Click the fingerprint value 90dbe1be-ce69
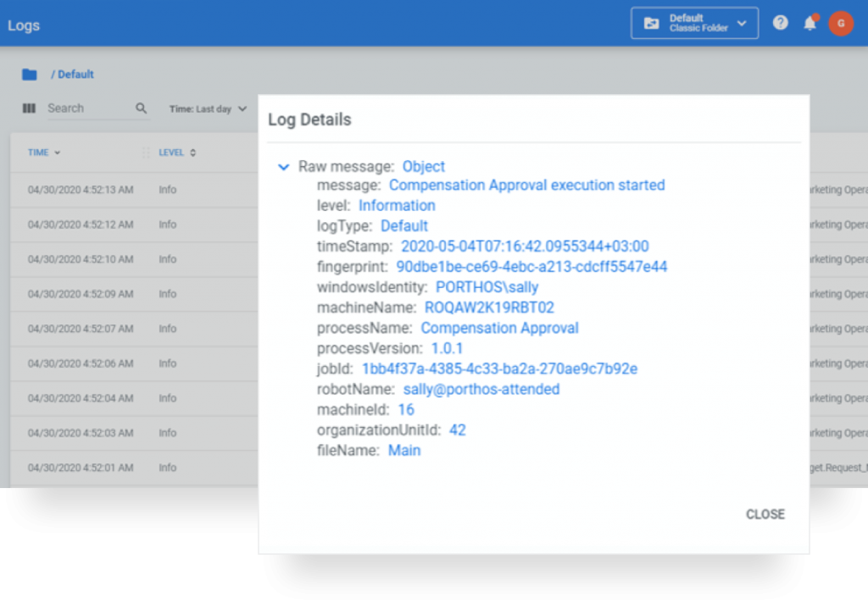868x605 pixels. click(531, 268)
